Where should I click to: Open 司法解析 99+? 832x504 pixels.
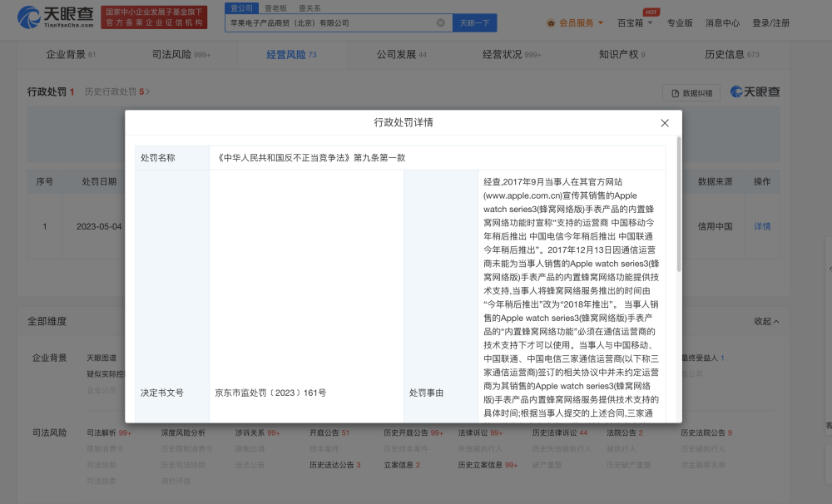pos(109,433)
